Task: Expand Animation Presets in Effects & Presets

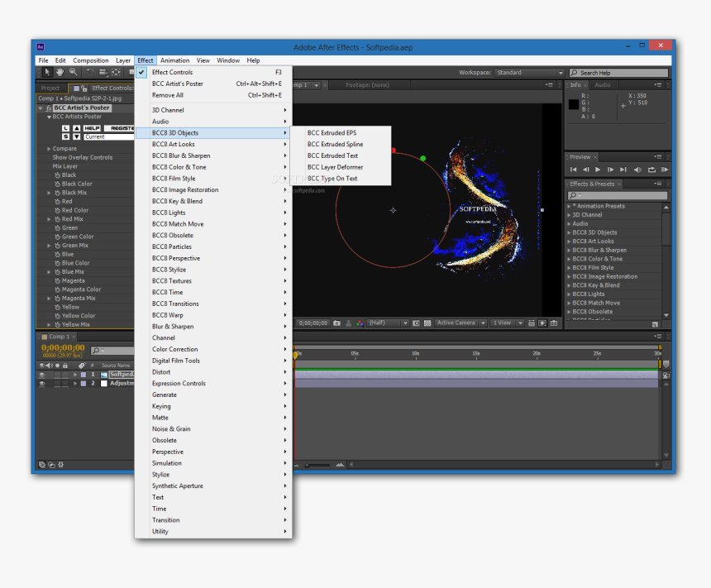Action: (x=569, y=206)
